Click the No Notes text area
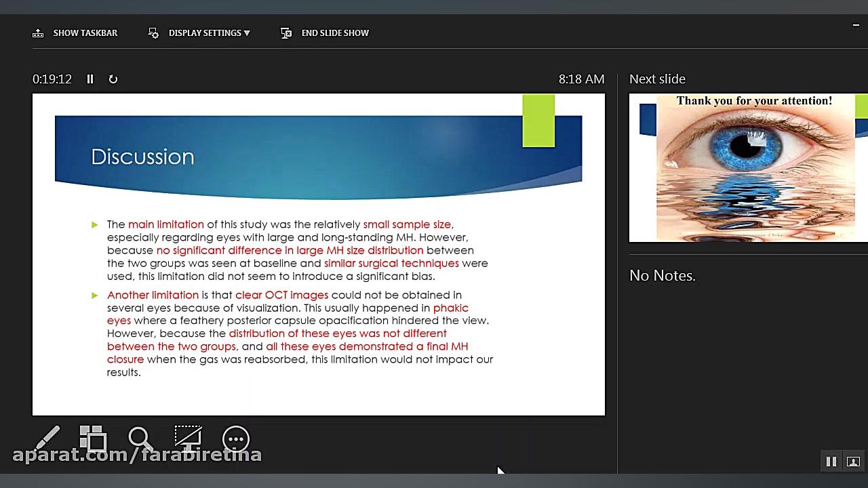The width and height of the screenshot is (868, 488). (x=663, y=276)
